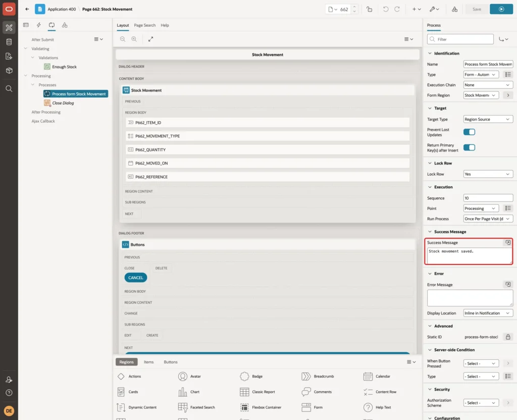Select the Close Dialog process
Screen dimensions: 517x420
(x=63, y=103)
